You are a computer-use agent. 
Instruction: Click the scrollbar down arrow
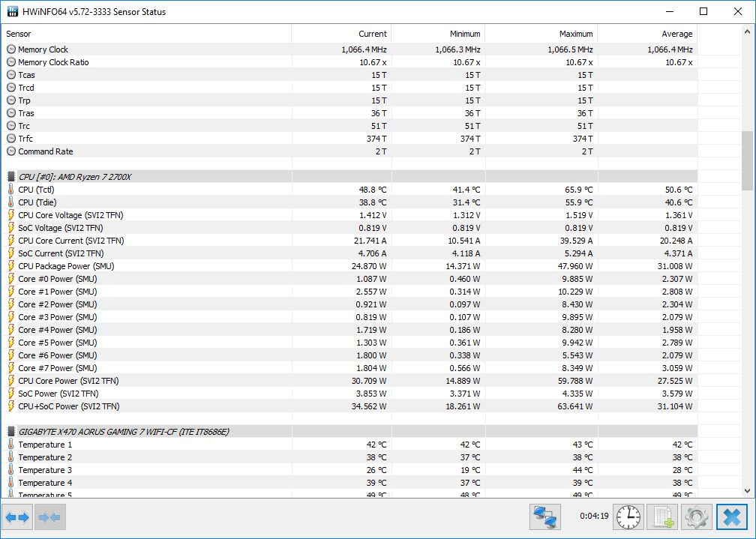click(747, 491)
